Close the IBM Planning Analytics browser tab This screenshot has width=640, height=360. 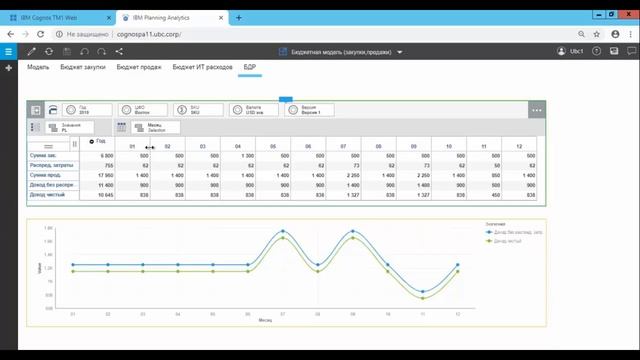[x=221, y=18]
